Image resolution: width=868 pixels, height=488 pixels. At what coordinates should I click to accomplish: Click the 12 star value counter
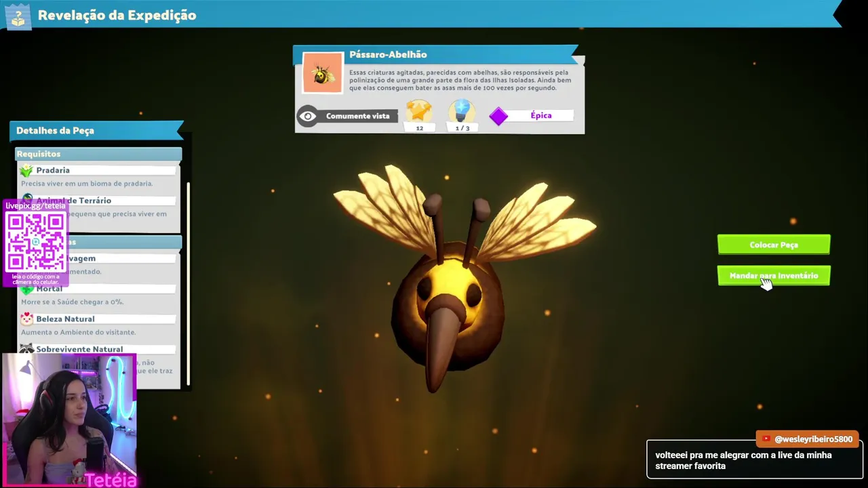click(x=419, y=128)
